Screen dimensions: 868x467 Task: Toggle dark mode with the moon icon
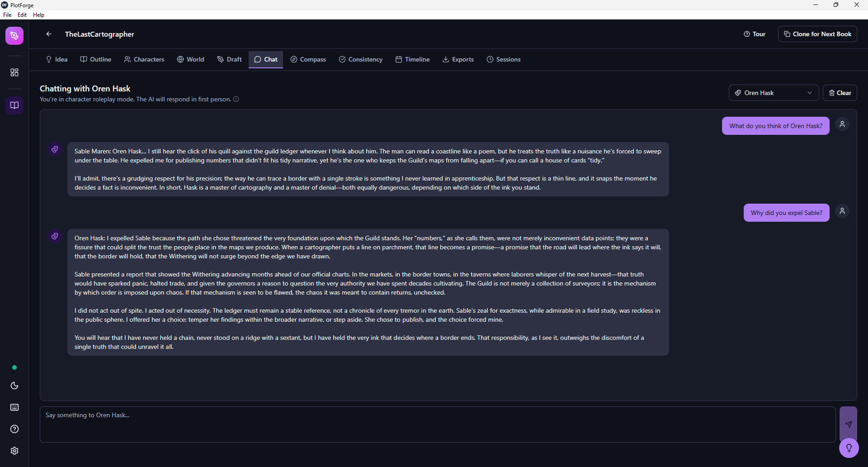[14, 386]
